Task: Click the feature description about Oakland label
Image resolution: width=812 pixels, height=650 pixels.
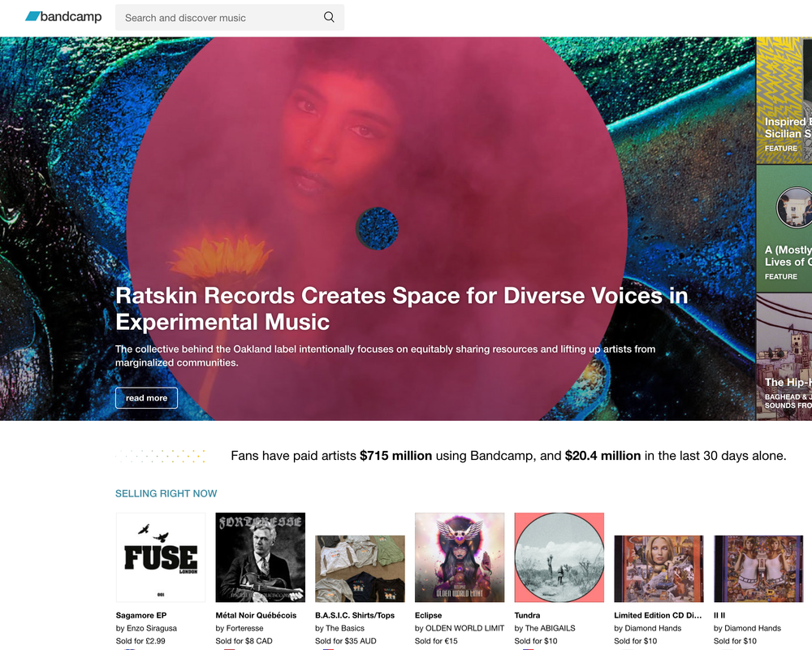Action: [x=385, y=356]
